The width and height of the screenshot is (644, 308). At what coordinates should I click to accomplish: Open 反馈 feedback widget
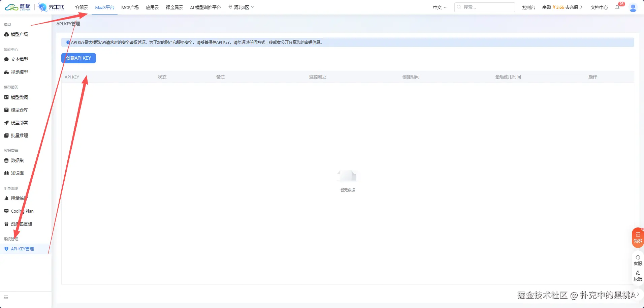[x=638, y=275]
